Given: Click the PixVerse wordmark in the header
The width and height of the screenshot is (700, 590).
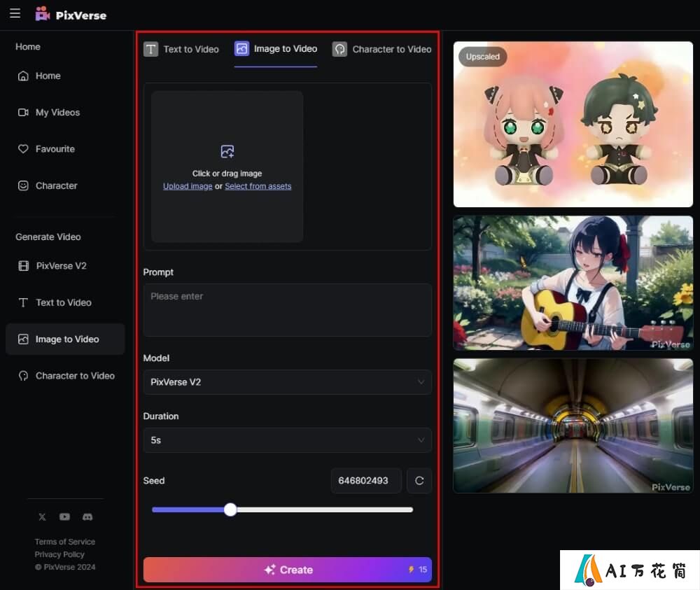Looking at the screenshot, I should 81,15.
